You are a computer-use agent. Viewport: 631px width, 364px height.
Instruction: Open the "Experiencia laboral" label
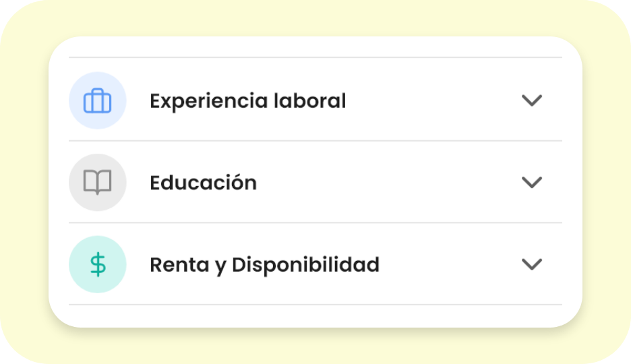coord(247,101)
